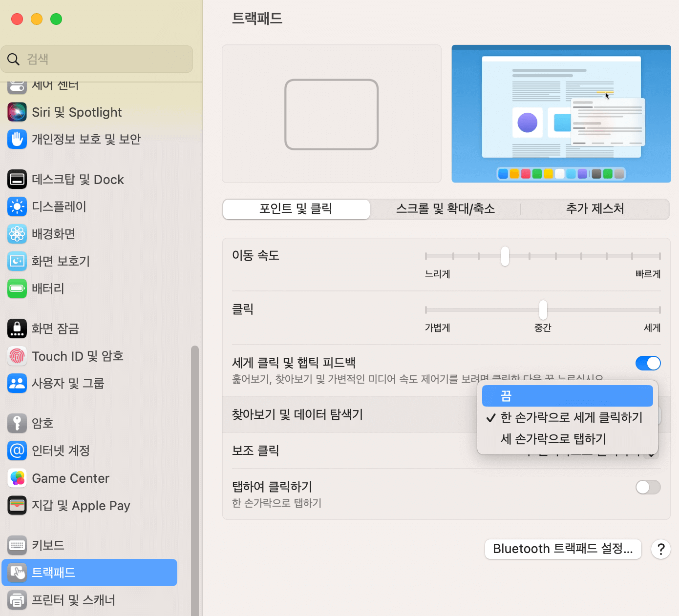Open 키보드 settings

[x=48, y=545]
